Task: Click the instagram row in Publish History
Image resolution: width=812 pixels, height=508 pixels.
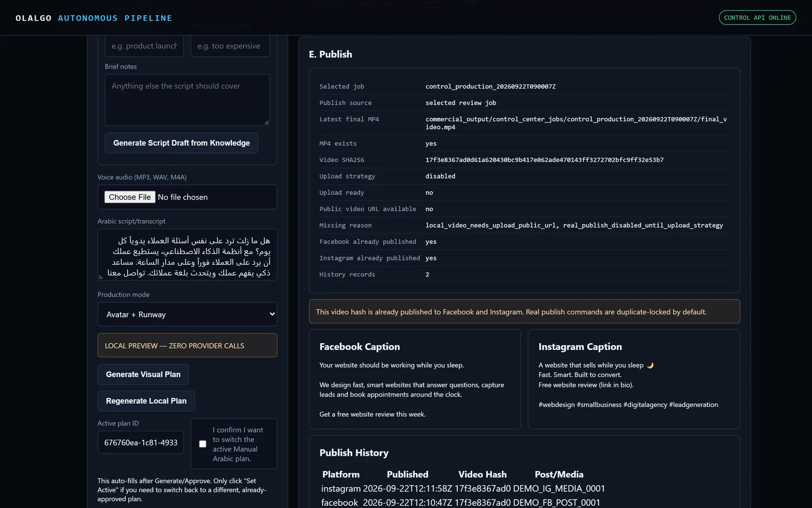Action: click(463, 489)
